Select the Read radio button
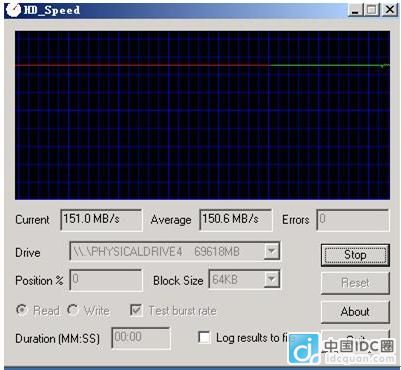401x370 pixels. (22, 310)
